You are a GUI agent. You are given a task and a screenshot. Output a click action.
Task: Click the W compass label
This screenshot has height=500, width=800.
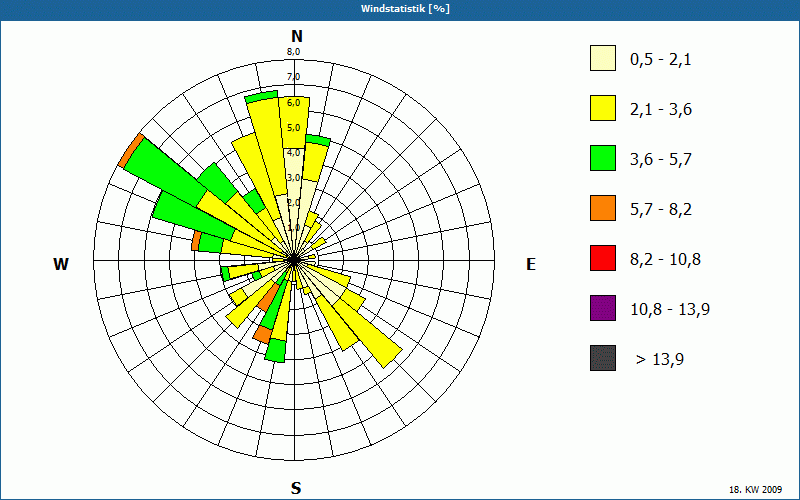pos(61,264)
